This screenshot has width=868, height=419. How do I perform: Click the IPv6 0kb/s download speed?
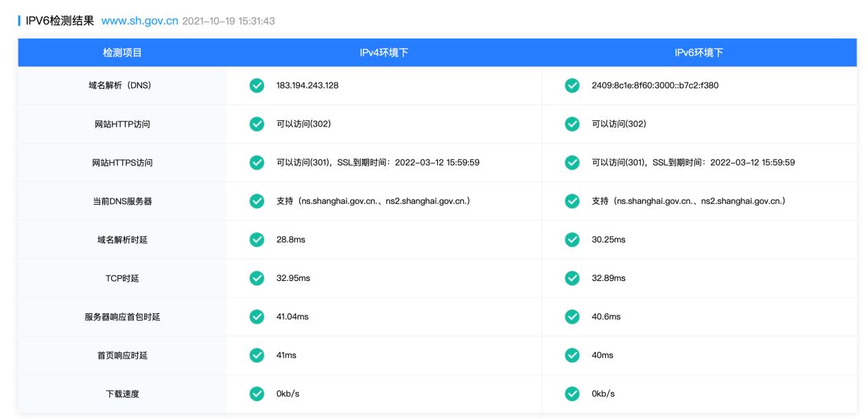(603, 394)
